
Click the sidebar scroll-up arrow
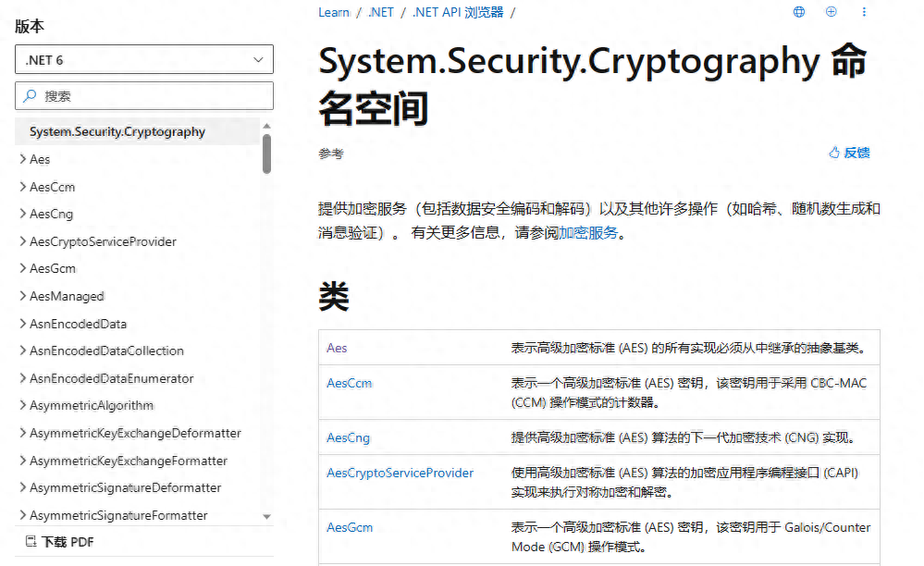pos(267,126)
